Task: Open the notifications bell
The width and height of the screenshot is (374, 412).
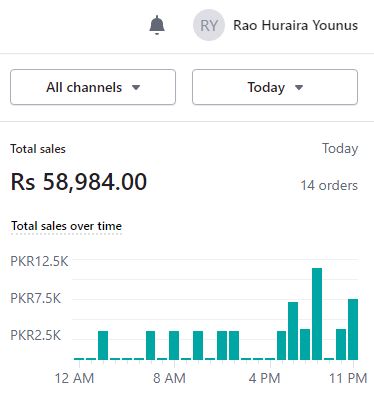Action: click(157, 25)
